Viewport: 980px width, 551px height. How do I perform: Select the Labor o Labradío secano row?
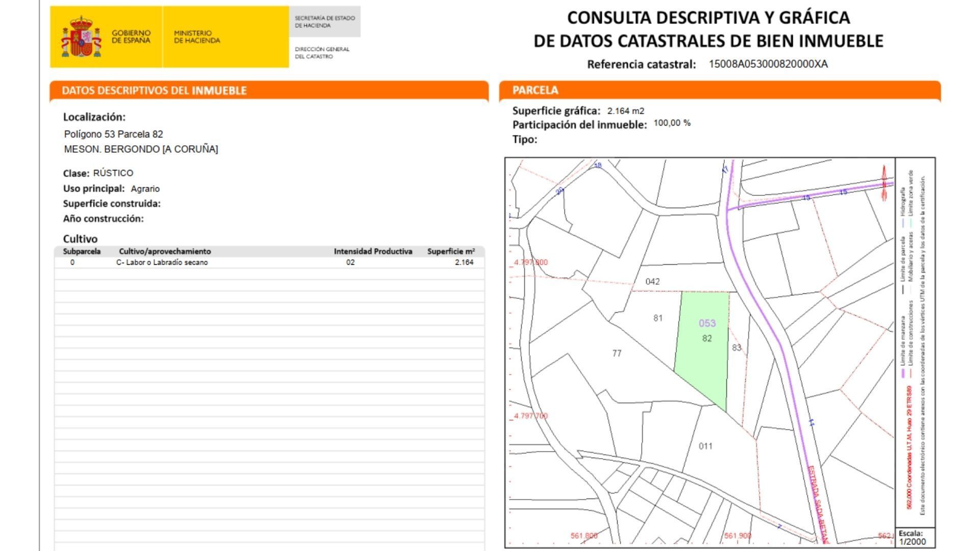point(162,262)
